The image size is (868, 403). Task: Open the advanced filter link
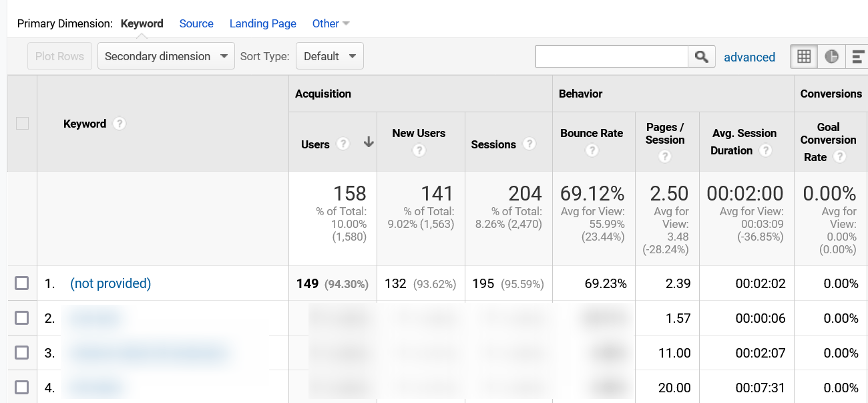click(x=749, y=57)
